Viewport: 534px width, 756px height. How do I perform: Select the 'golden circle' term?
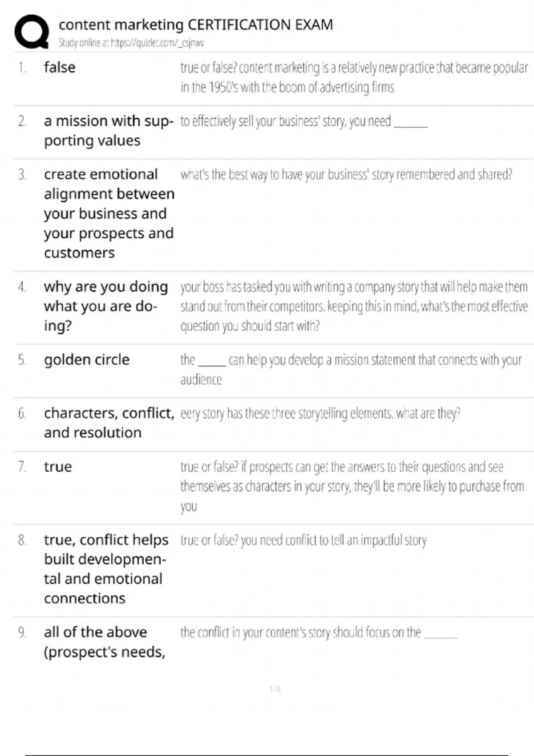pyautogui.click(x=87, y=360)
